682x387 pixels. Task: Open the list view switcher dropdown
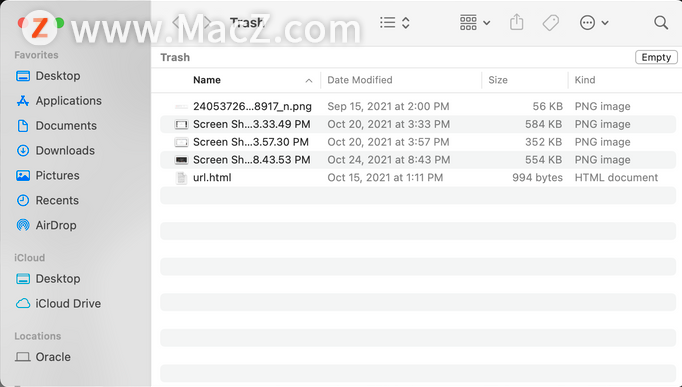coord(394,23)
